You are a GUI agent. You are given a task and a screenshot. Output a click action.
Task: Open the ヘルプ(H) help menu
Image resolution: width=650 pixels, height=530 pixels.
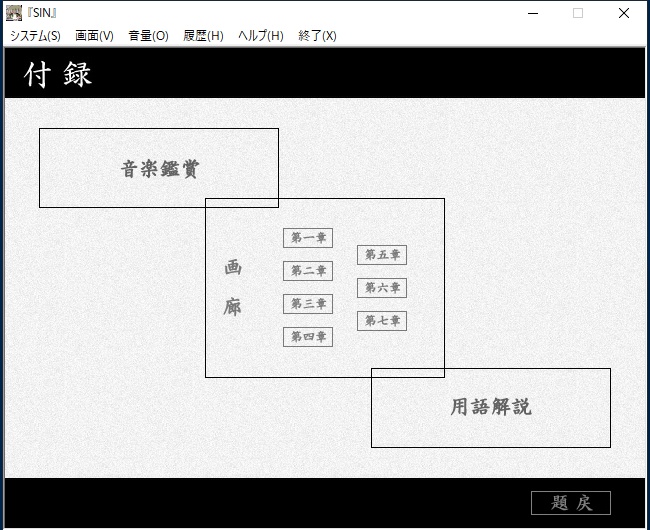[x=261, y=36]
